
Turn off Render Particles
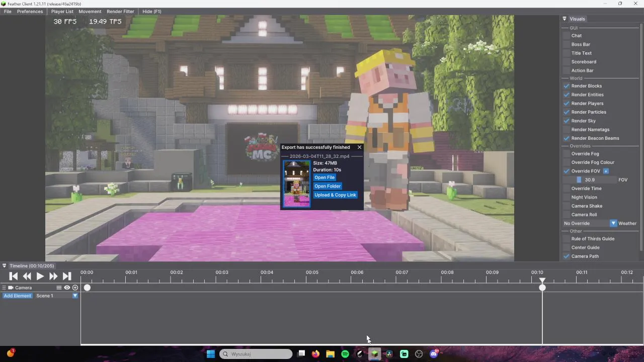(x=567, y=112)
